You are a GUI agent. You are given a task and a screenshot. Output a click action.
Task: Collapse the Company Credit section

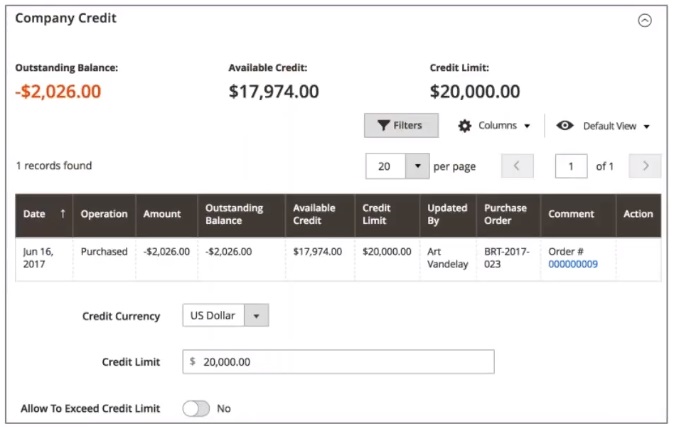[x=644, y=20]
